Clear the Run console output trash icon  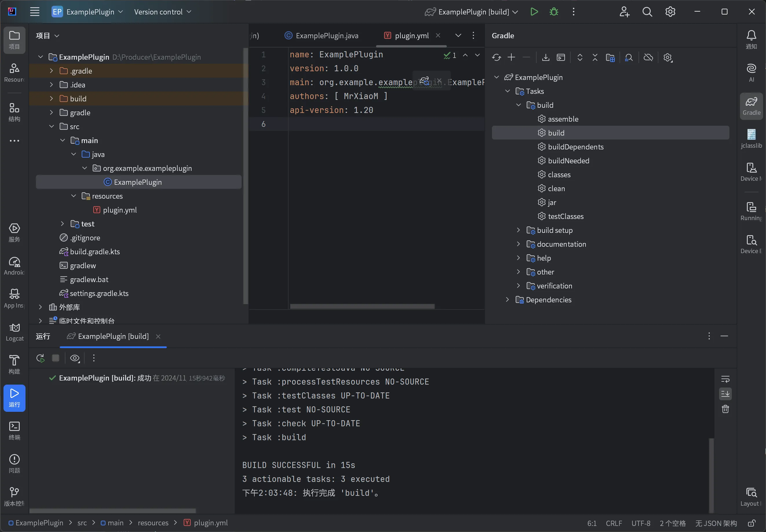coord(725,409)
